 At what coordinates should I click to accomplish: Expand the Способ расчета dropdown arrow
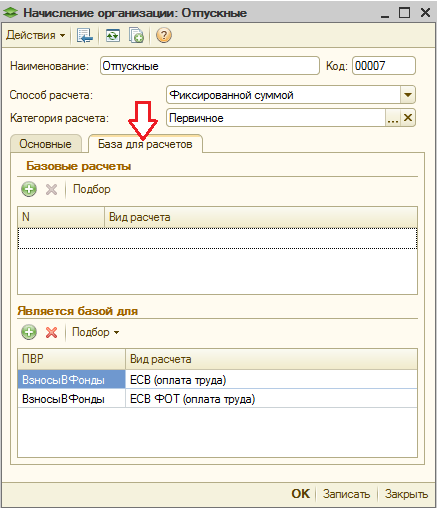pyautogui.click(x=407, y=95)
